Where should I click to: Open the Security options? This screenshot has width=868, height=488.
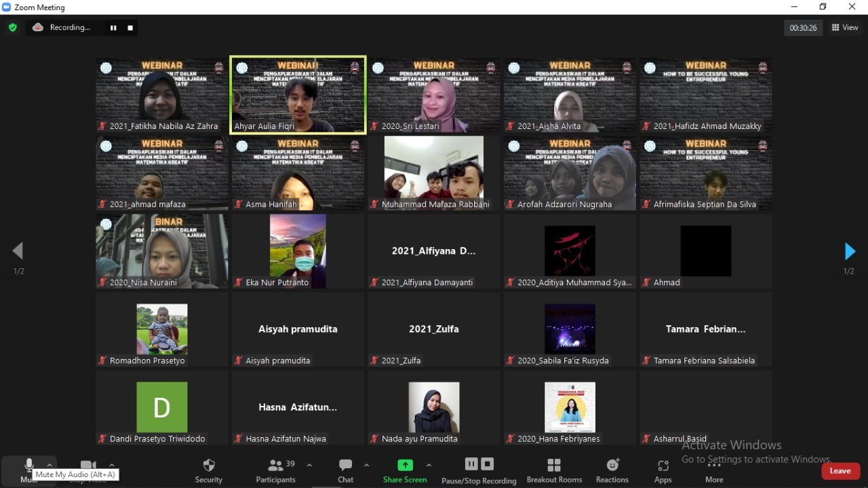click(209, 470)
